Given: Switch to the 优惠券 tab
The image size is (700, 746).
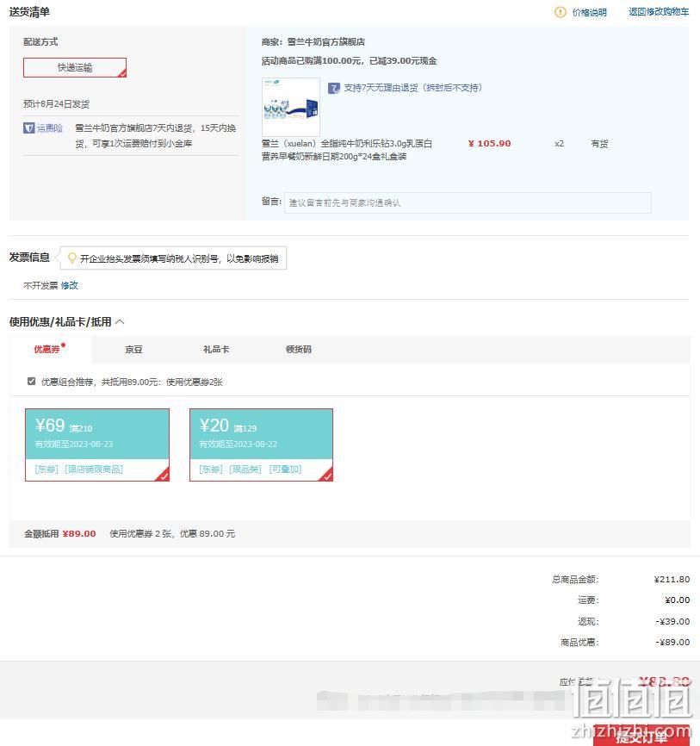Looking at the screenshot, I should 49,349.
